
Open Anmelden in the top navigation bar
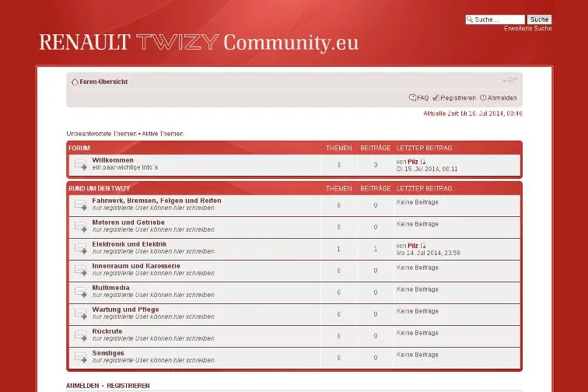502,98
